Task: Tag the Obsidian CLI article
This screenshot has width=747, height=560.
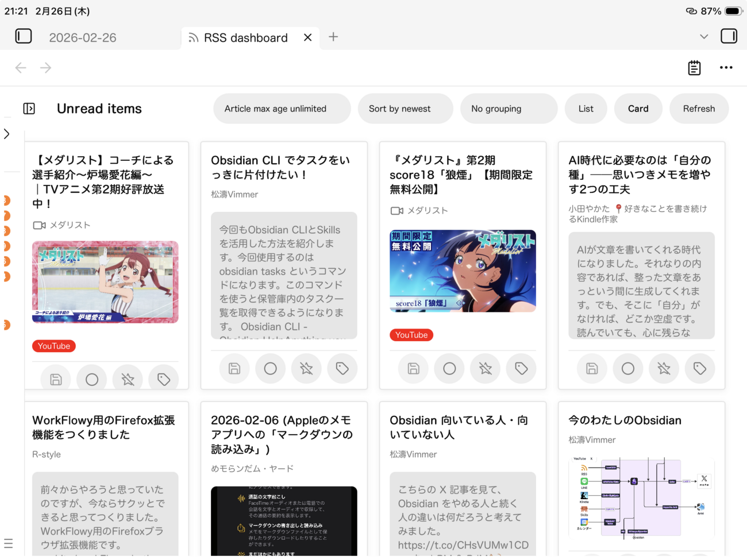Action: pos(342,369)
